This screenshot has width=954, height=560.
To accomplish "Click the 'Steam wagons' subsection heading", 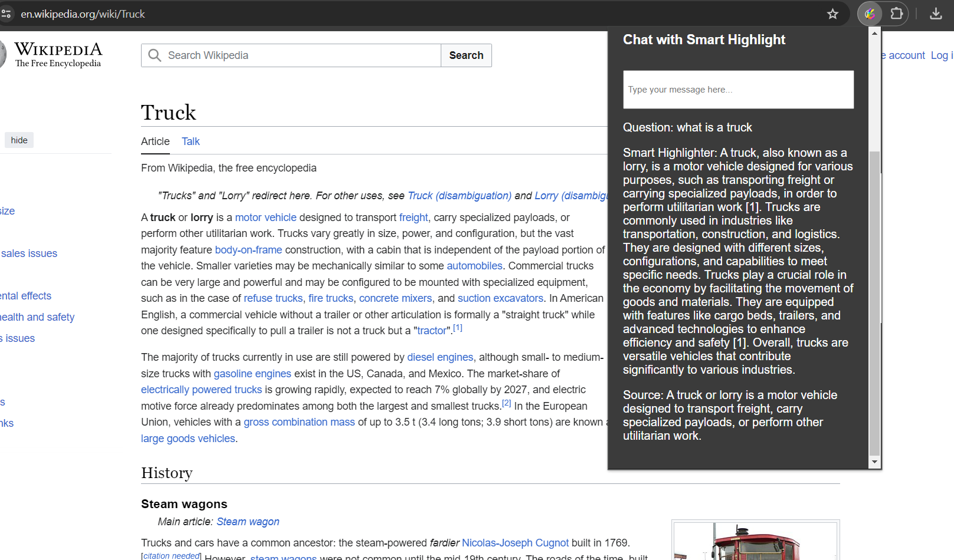I will pyautogui.click(x=184, y=504).
